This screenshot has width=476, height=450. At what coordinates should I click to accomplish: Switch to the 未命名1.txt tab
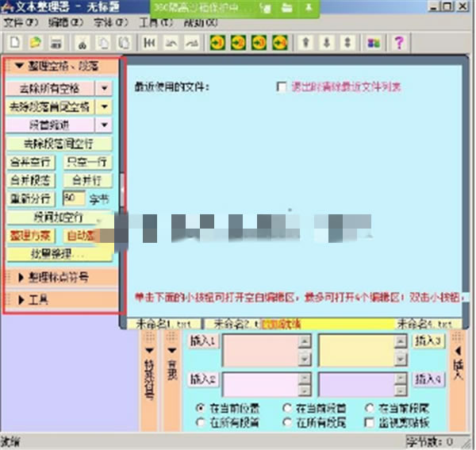pos(164,324)
